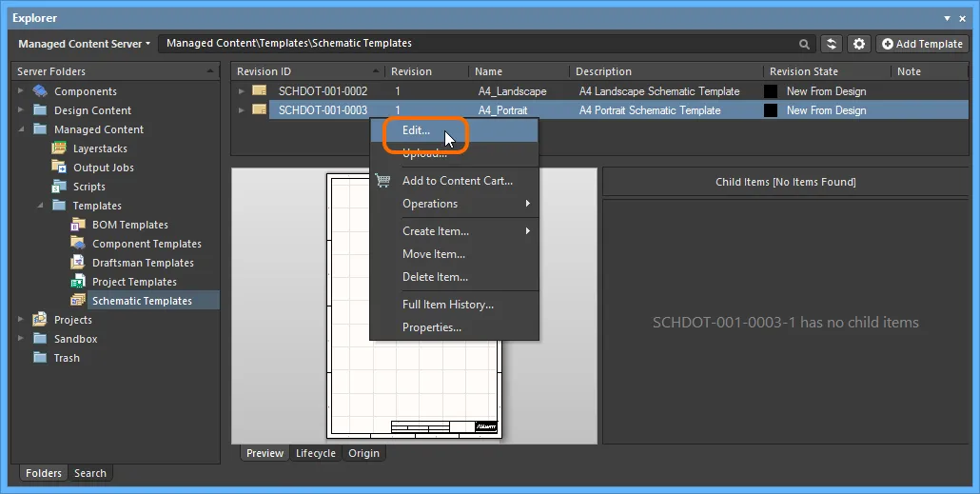
Task: Click the Trash folder icon
Action: 40,358
